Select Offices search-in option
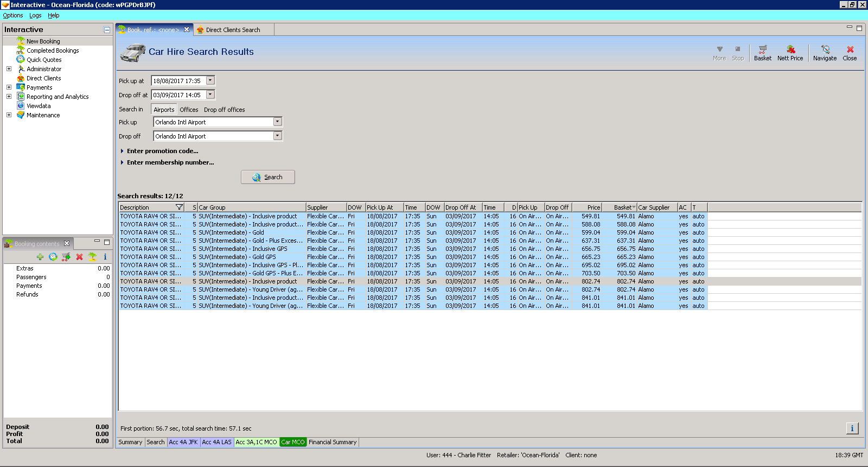 tap(189, 110)
